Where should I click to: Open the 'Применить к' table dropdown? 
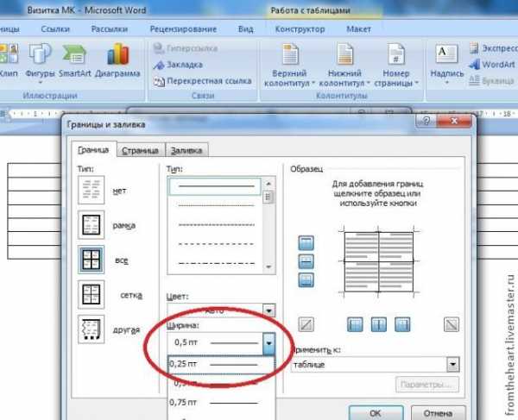[452, 364]
